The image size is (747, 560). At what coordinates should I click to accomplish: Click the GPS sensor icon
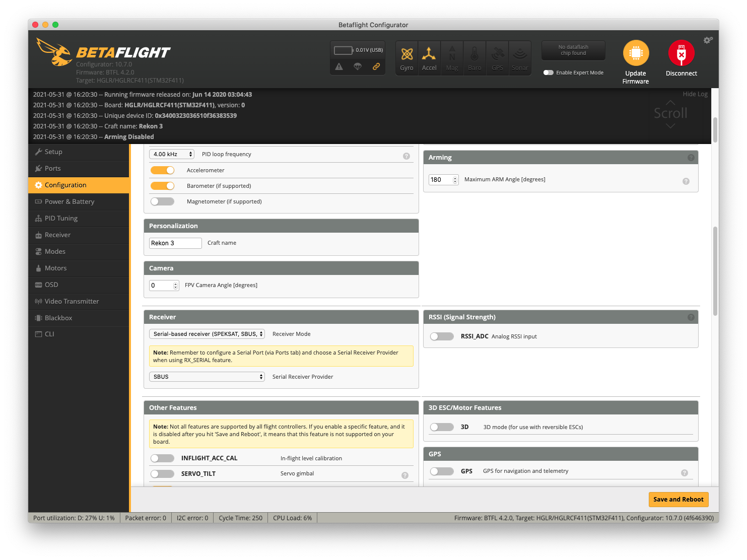pos(497,58)
